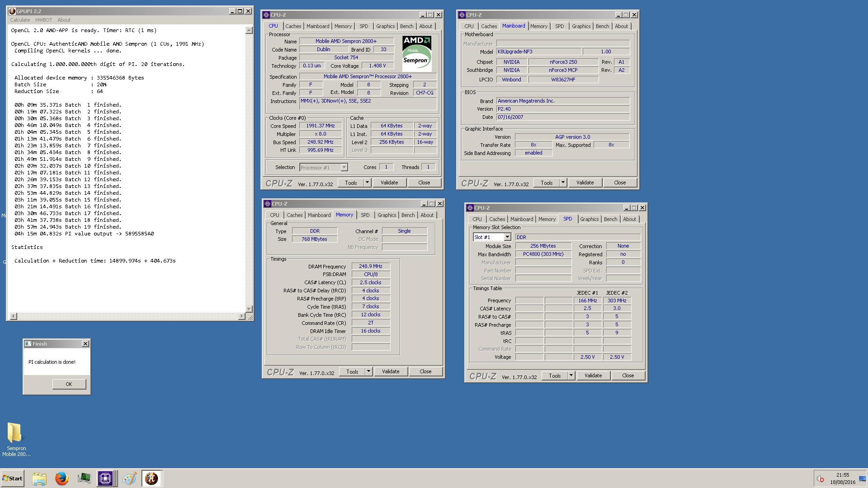Click the CPU-Z icon in the CPU window title
This screenshot has width=868, height=488.
coord(267,15)
